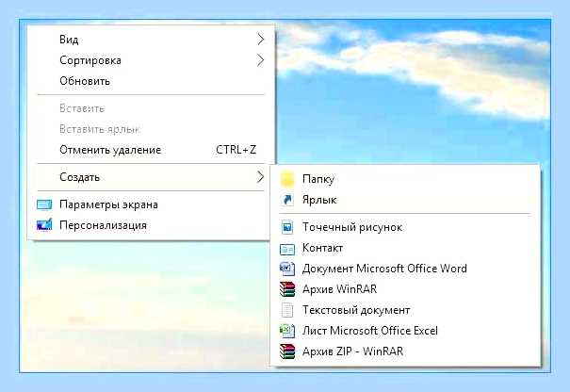Click the folder icon beside Папку
Screen dimensions: 570x392
287,179
